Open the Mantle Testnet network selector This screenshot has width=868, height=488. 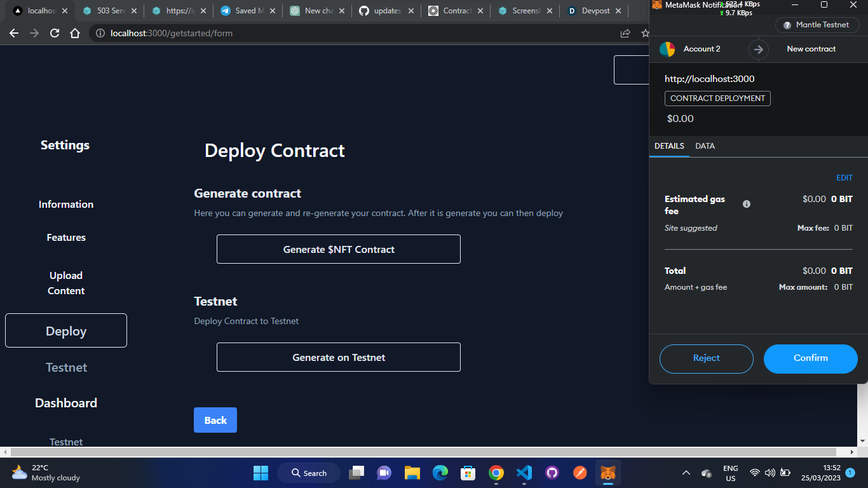click(x=817, y=25)
